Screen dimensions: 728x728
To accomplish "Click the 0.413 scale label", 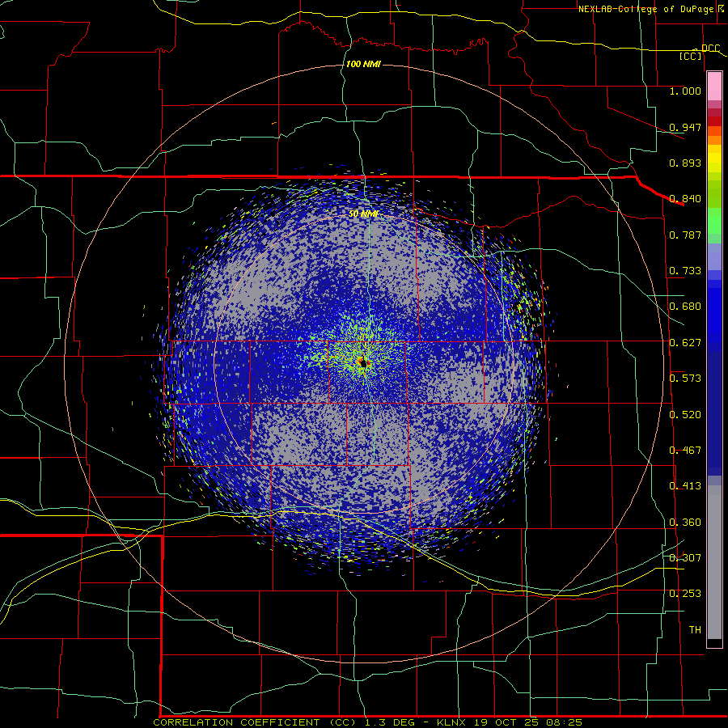I will 685,486.
